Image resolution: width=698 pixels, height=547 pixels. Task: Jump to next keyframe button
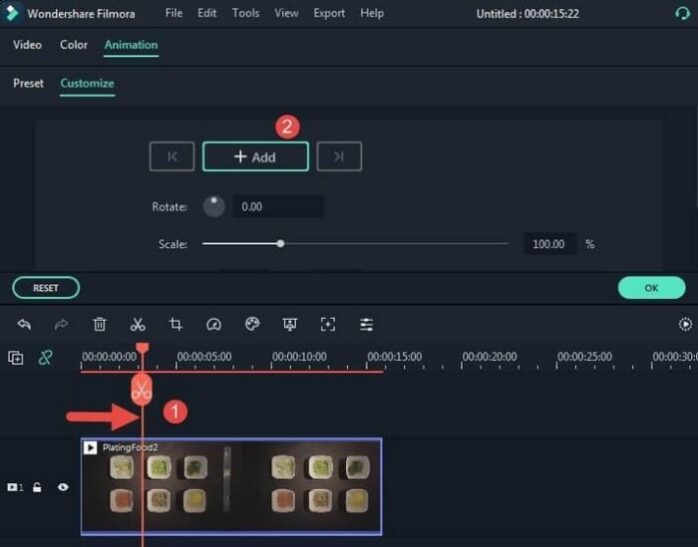pyautogui.click(x=339, y=157)
